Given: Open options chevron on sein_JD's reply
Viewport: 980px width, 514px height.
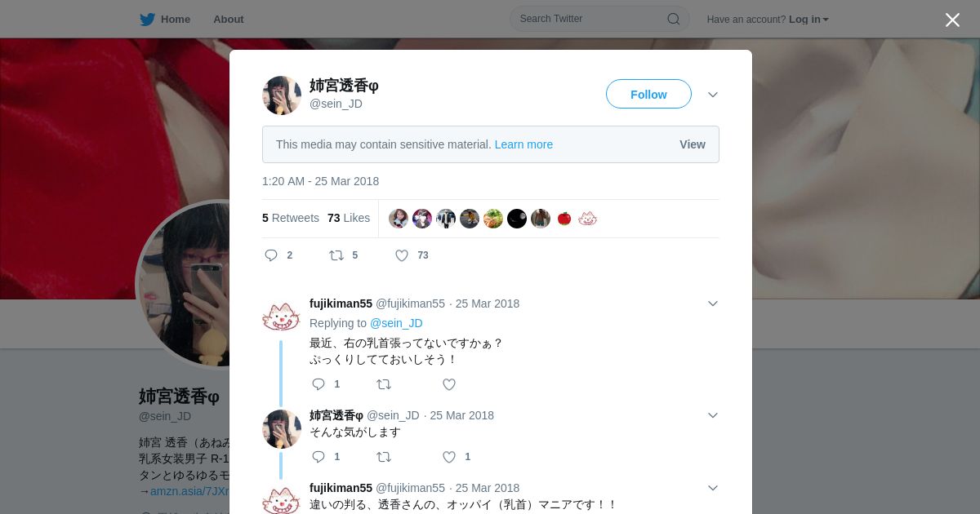Looking at the screenshot, I should tap(713, 415).
